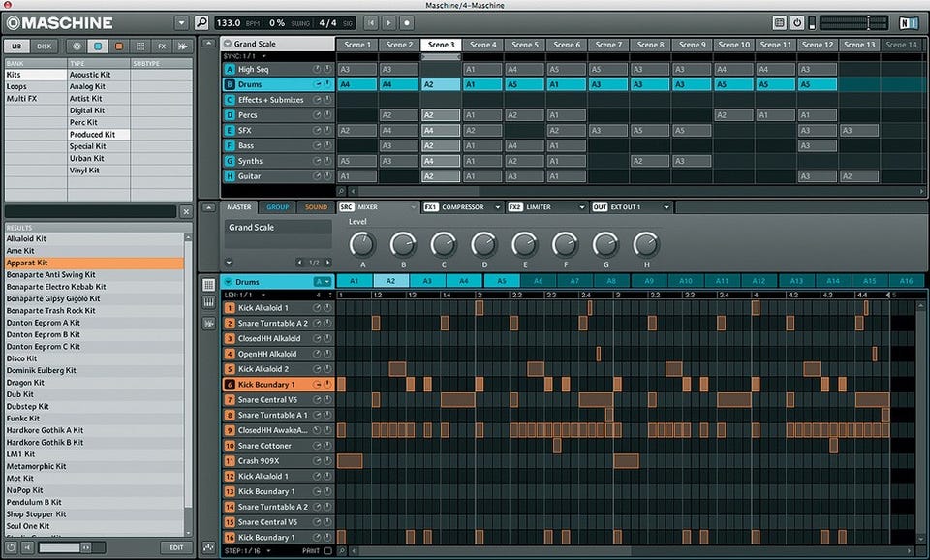930x560 pixels.
Task: Switch to the GROUP tab
Action: (x=278, y=207)
